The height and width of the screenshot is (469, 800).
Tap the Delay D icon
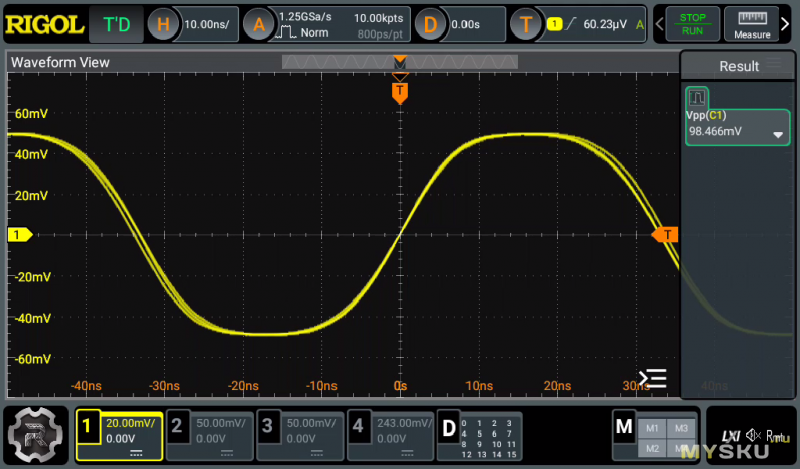click(x=430, y=25)
